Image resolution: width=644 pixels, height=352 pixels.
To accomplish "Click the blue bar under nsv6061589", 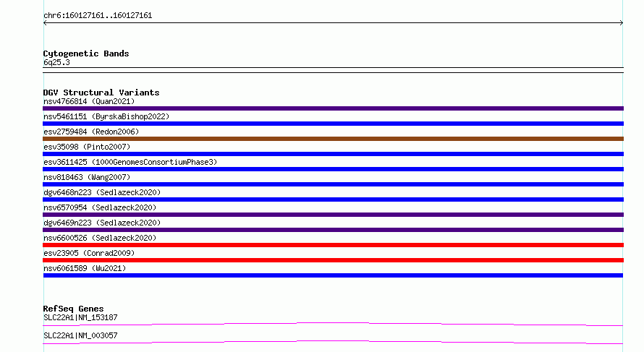I will tap(333, 275).
